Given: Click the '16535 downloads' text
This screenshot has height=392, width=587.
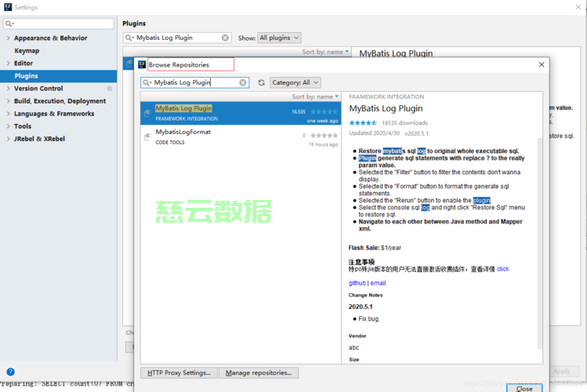Looking at the screenshot, I should pos(404,123).
